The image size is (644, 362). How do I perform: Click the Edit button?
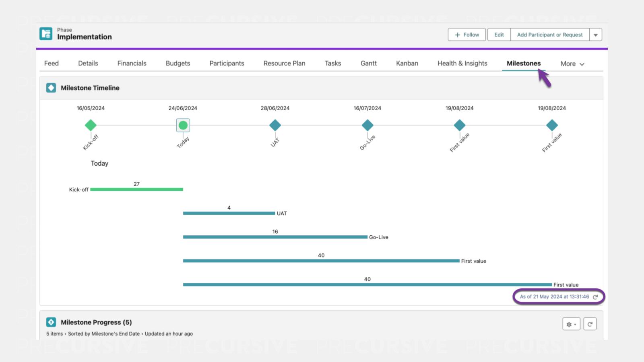pos(499,35)
